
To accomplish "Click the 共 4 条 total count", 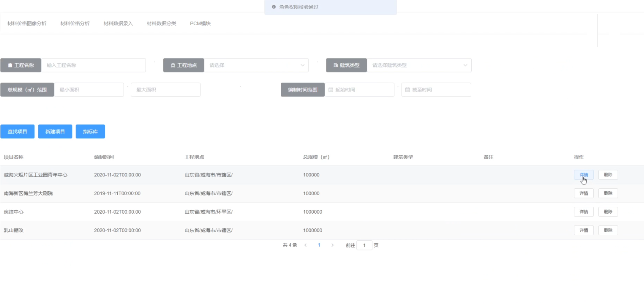I will pyautogui.click(x=290, y=245).
